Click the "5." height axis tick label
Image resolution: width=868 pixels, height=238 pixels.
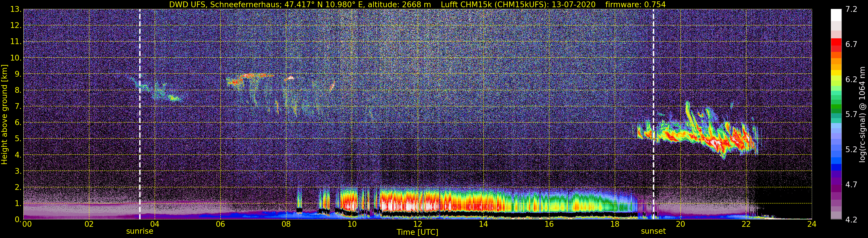pos(18,139)
